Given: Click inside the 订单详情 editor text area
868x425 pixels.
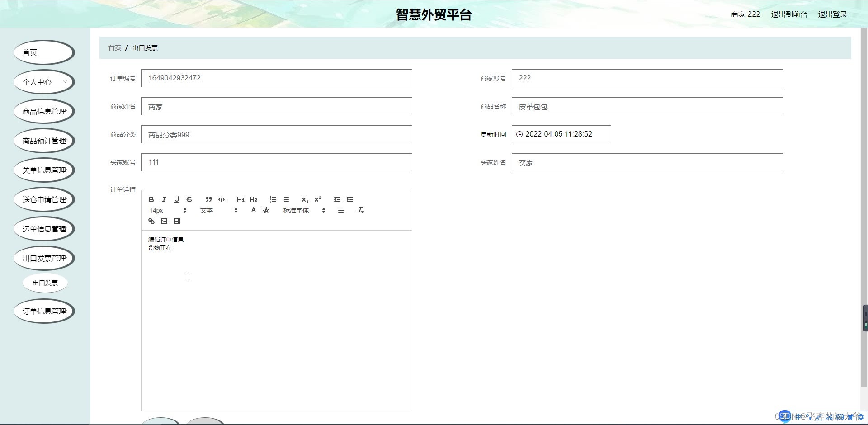Looking at the screenshot, I should pos(277,321).
